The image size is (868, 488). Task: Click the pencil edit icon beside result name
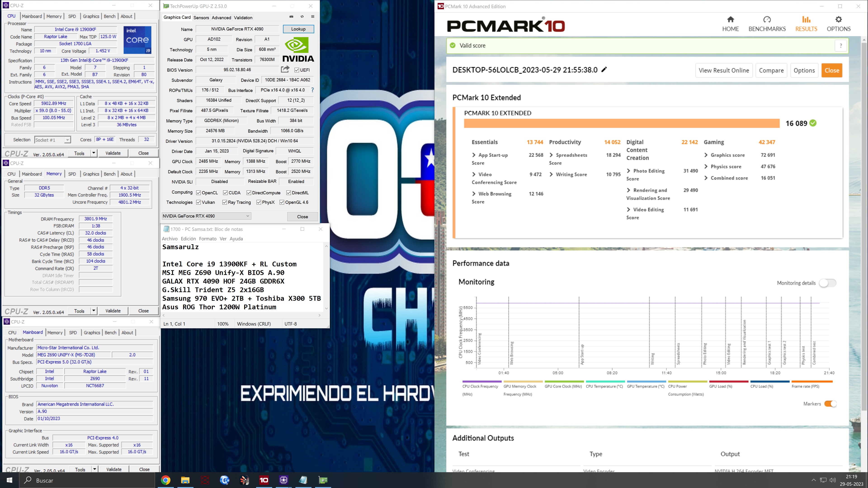(604, 70)
